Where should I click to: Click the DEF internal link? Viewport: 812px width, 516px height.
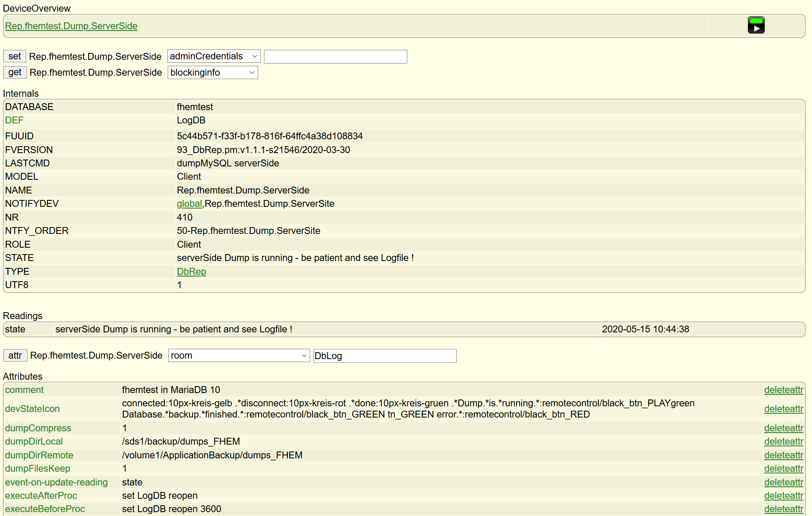[x=14, y=120]
